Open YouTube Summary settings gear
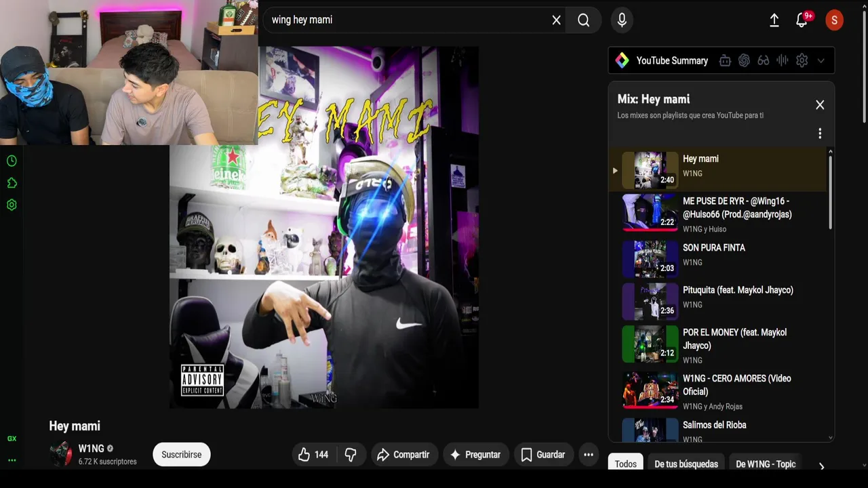Viewport: 868px width, 488px height. (802, 60)
